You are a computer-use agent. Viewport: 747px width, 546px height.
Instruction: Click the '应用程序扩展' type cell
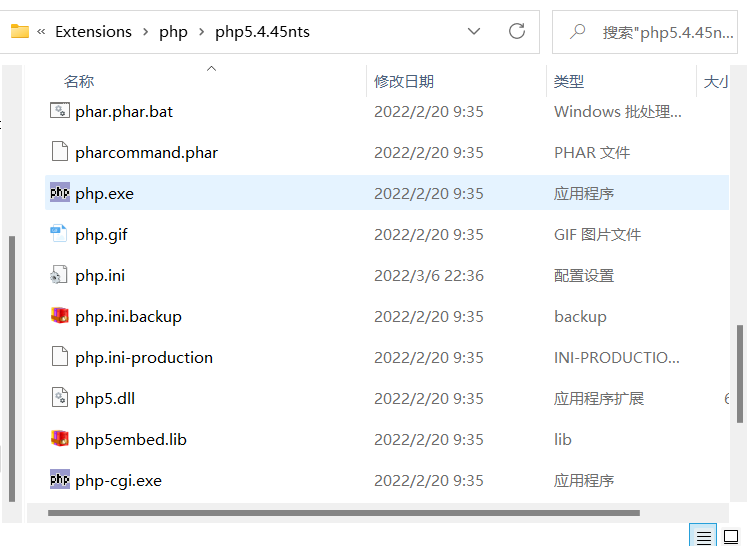coord(599,398)
